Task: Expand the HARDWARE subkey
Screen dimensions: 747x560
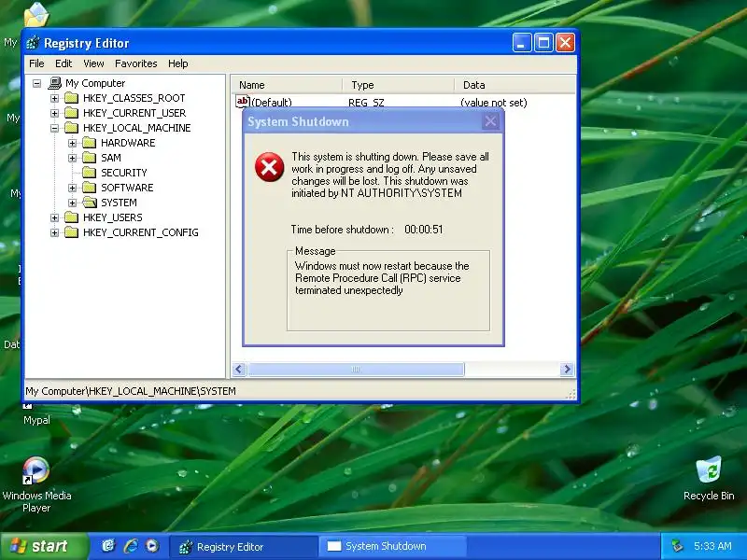Action: (x=73, y=143)
